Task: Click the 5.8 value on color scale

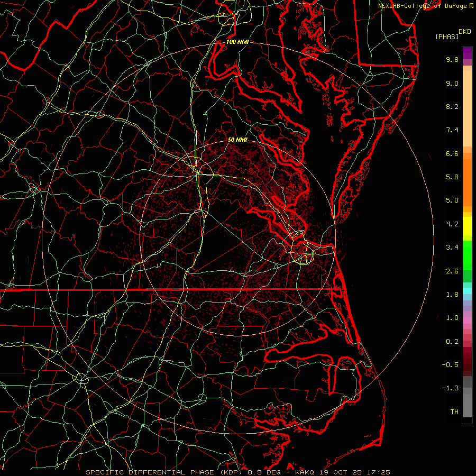Action: (x=452, y=177)
